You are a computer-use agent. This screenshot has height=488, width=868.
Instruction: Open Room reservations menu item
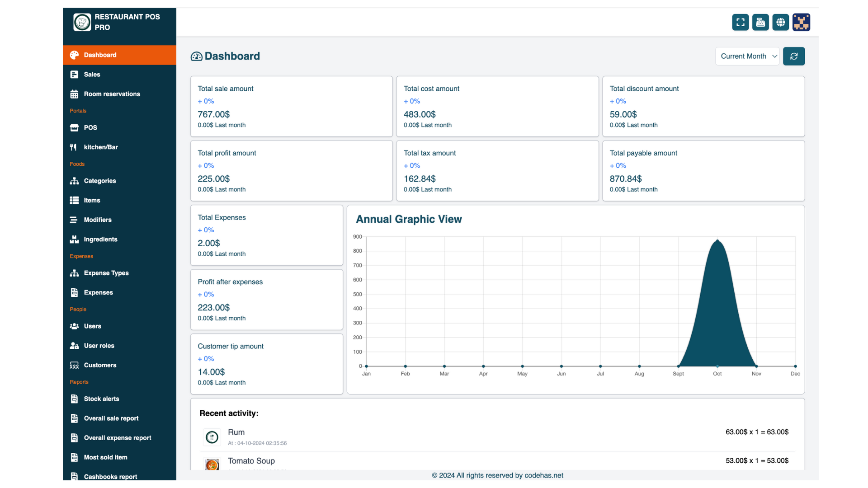click(112, 94)
